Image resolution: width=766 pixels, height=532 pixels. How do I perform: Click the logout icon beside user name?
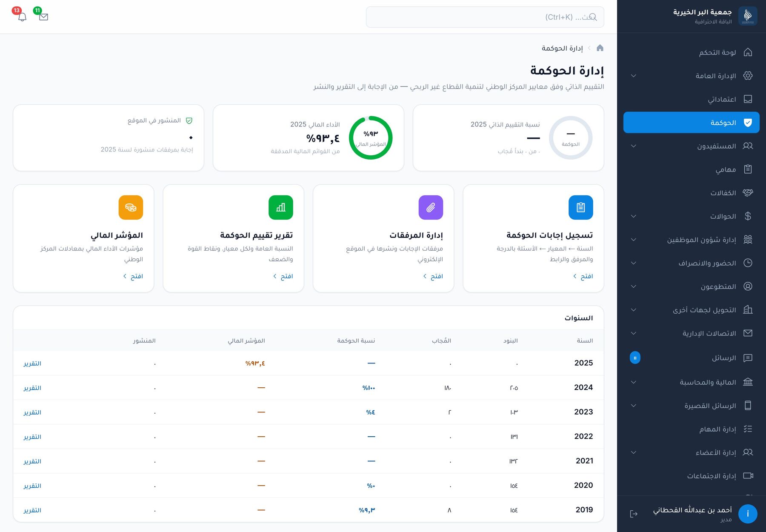click(x=634, y=514)
